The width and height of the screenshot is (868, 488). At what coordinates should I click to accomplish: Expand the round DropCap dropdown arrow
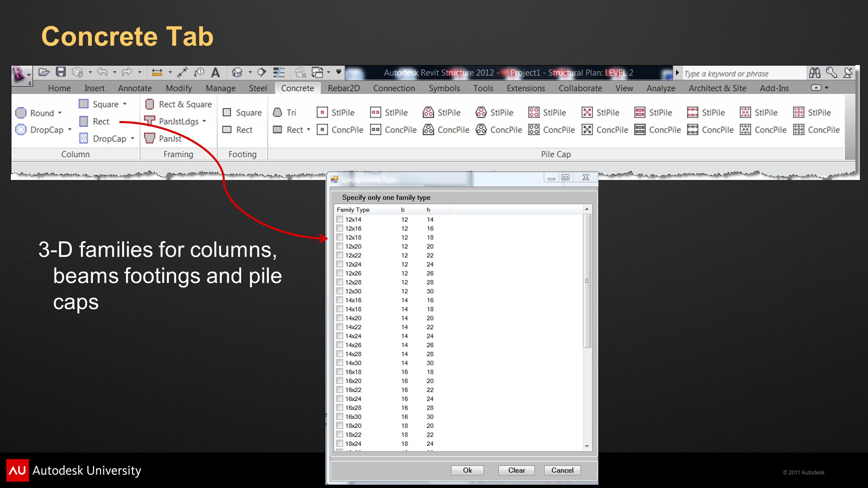click(x=70, y=129)
